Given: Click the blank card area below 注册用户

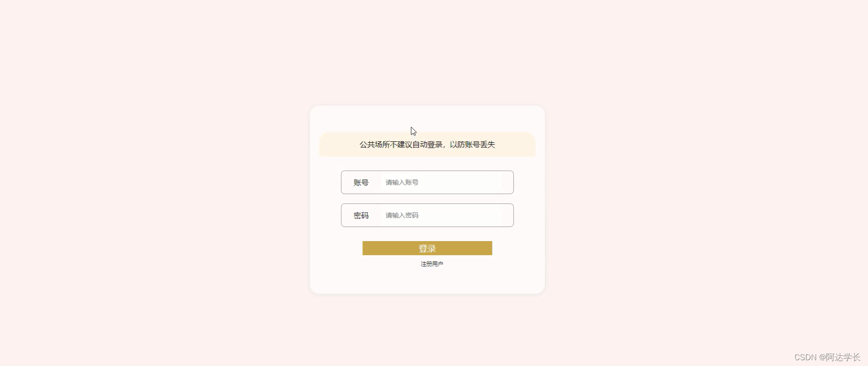Looking at the screenshot, I should (x=427, y=281).
